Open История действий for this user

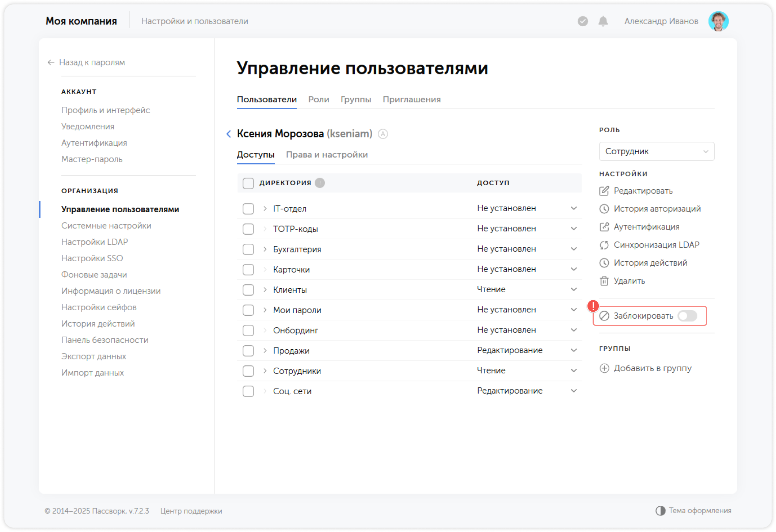[x=605, y=263]
